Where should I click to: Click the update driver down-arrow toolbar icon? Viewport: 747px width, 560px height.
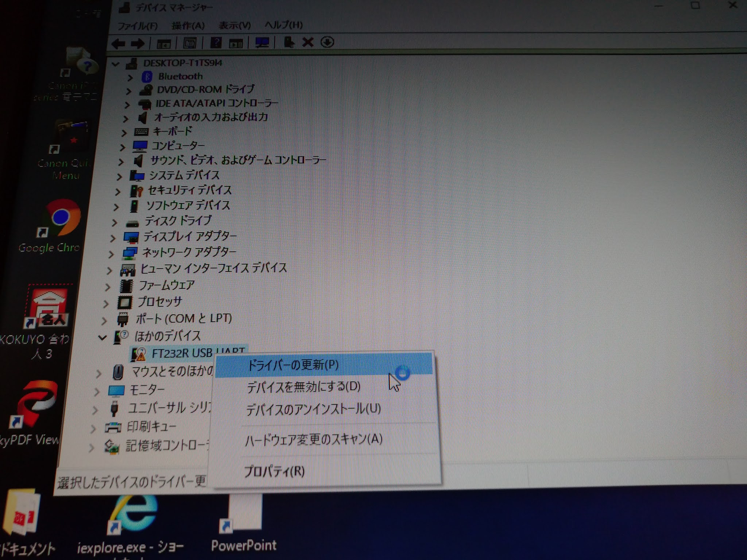(327, 42)
